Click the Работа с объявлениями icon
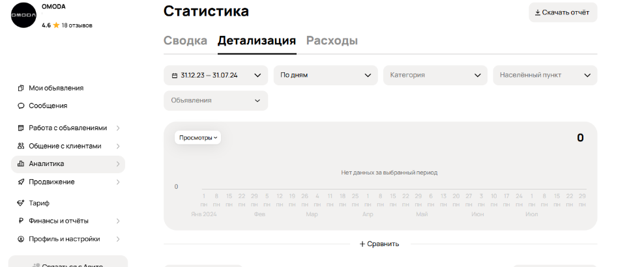644x267 pixels. pos(21,128)
